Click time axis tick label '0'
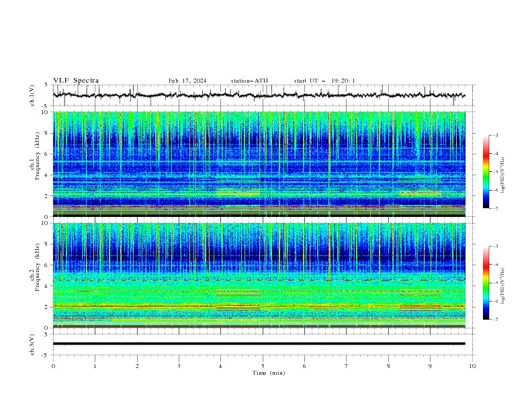 pyautogui.click(x=53, y=366)
